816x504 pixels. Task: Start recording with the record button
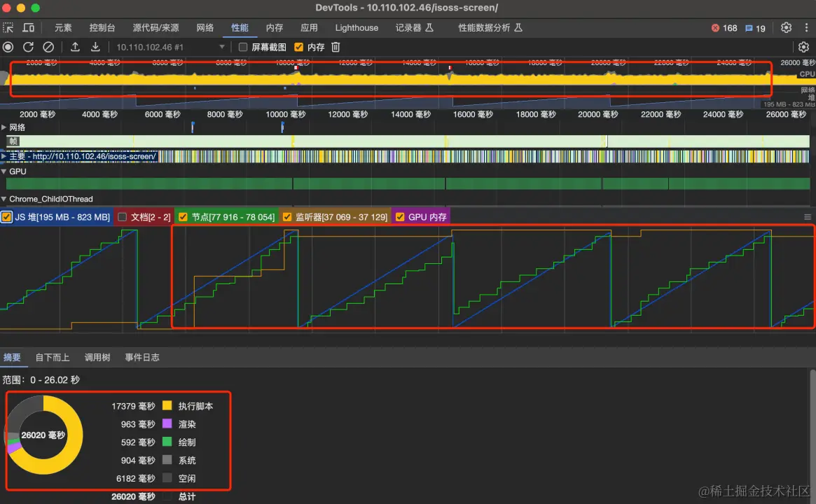pyautogui.click(x=8, y=48)
